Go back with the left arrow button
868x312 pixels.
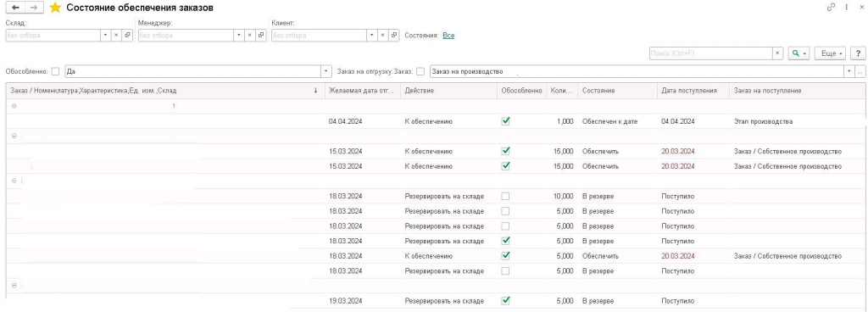pyautogui.click(x=15, y=8)
